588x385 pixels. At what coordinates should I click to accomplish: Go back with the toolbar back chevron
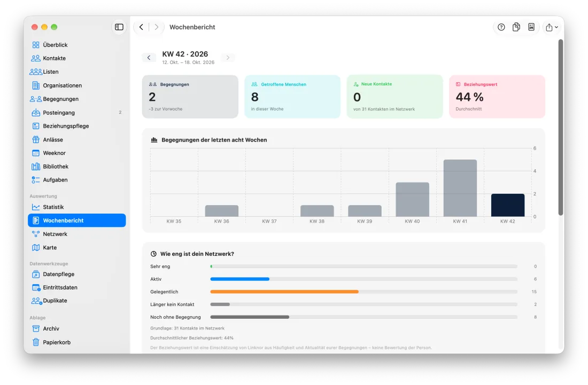(141, 27)
